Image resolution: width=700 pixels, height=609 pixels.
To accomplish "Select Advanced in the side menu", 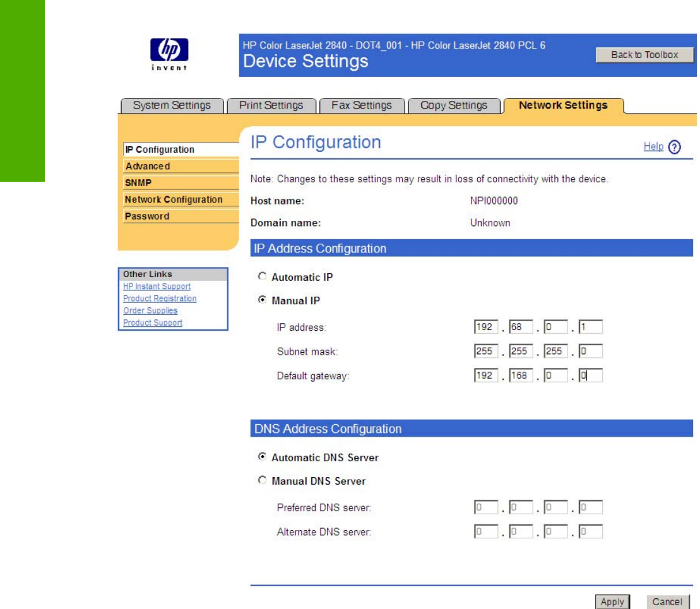I will (x=181, y=166).
